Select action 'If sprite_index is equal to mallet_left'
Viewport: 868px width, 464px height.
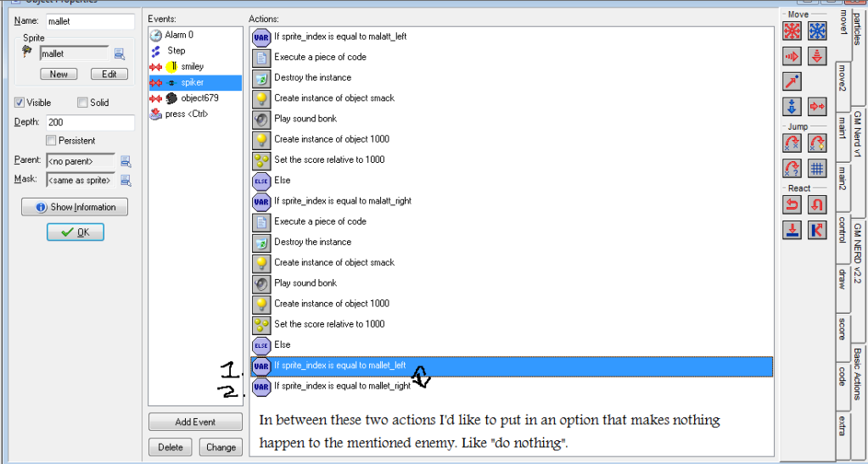pos(512,366)
